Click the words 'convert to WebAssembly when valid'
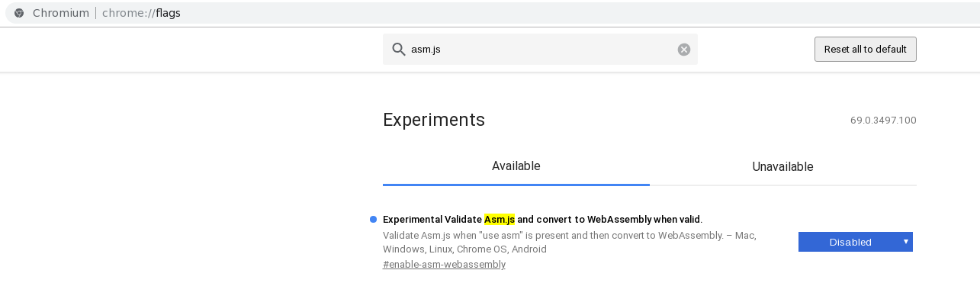 608,220
